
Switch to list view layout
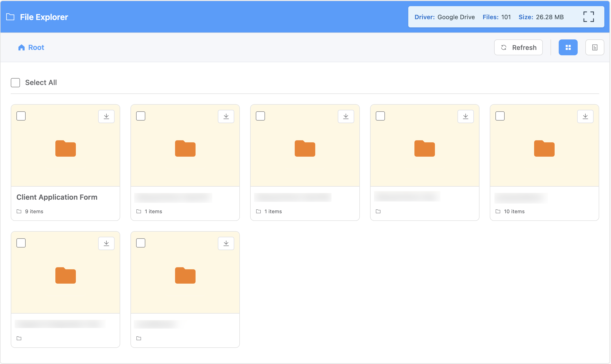click(x=595, y=47)
